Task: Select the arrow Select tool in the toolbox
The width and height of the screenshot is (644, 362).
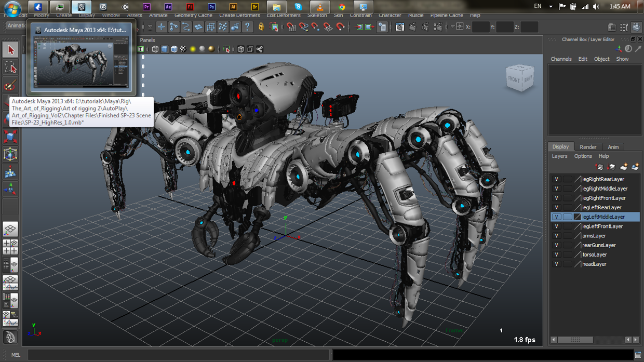Action: tap(10, 49)
